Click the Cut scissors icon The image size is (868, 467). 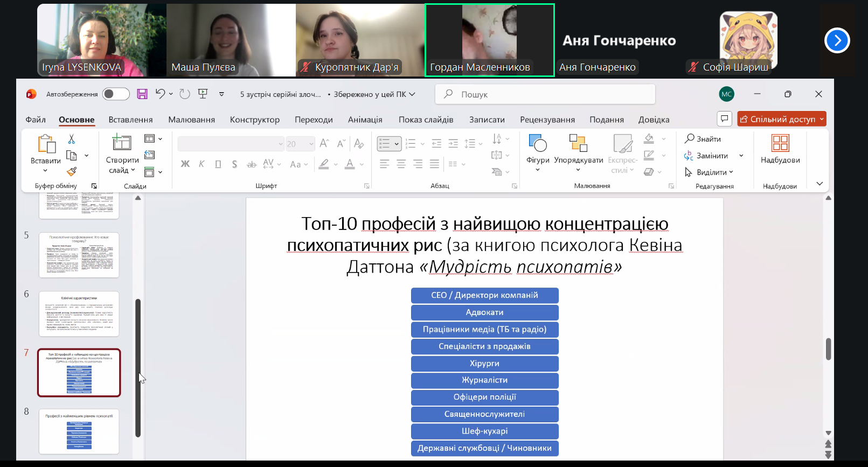tap(72, 140)
